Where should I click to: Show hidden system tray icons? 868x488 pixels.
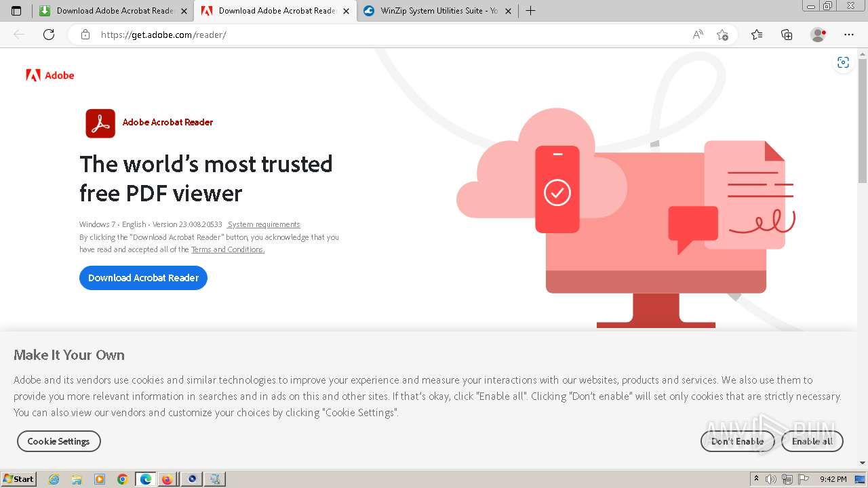(x=757, y=479)
